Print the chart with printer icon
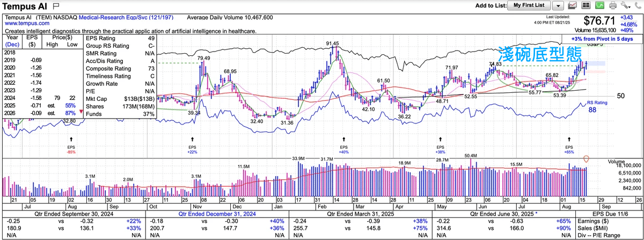The height and width of the screenshot is (240, 644). [613, 5]
